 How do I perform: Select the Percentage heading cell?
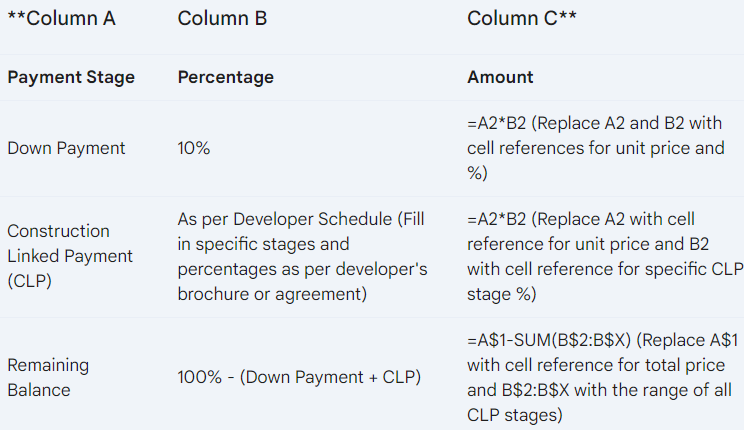click(225, 77)
